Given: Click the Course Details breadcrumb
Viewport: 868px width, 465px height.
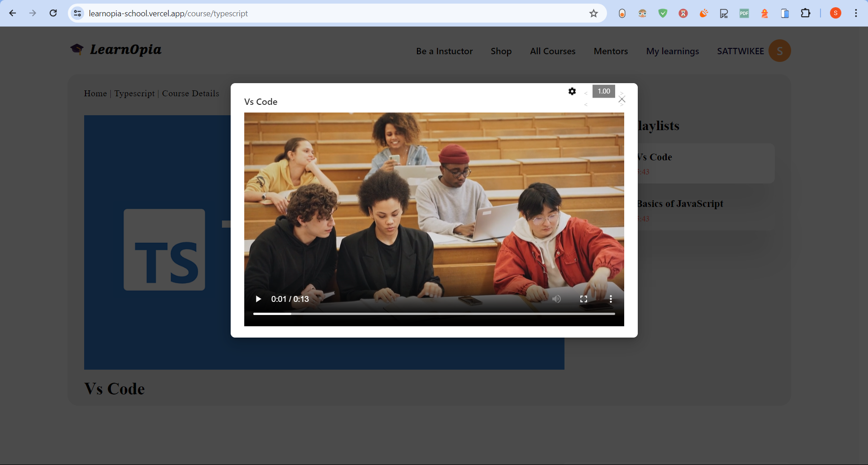Looking at the screenshot, I should click(190, 94).
